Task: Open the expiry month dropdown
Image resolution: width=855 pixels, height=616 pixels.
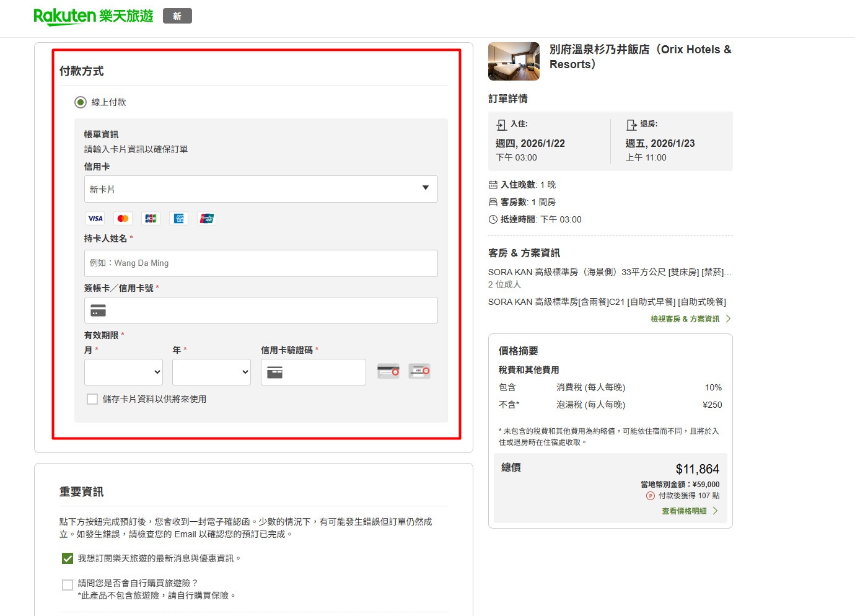Action: (123, 372)
